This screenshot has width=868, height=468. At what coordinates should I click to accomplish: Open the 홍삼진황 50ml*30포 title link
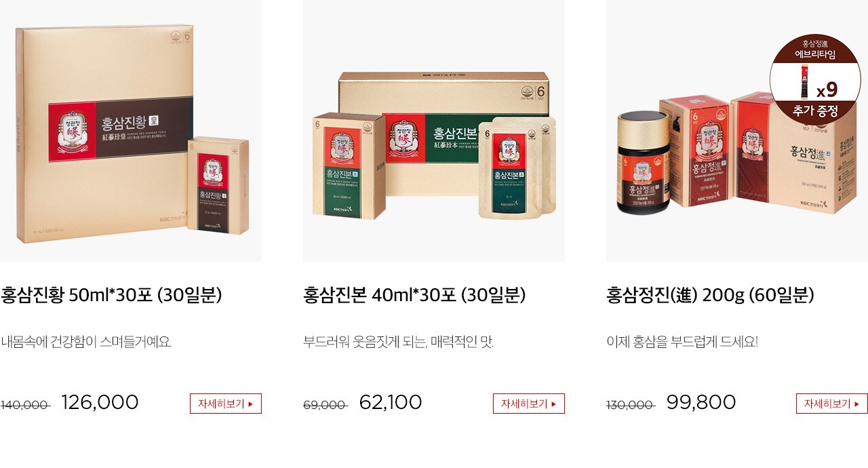click(x=111, y=296)
